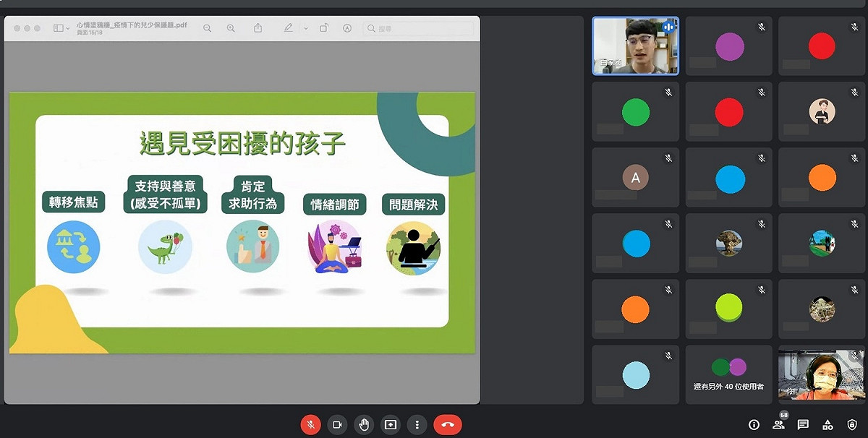Show the participants list (68 people)
Image resolution: width=868 pixels, height=438 pixels.
[779, 424]
